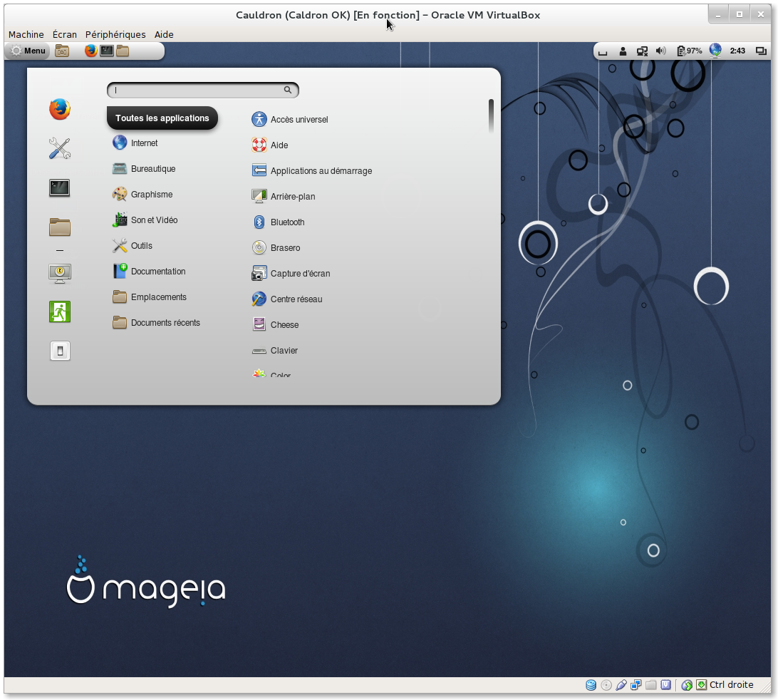The width and height of the screenshot is (778, 700).
Task: Open Accès universel application
Action: click(290, 119)
